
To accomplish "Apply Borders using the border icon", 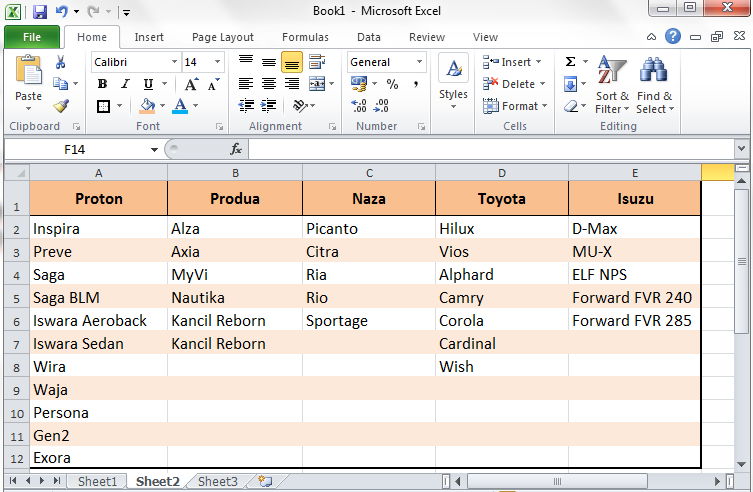I will (x=103, y=106).
